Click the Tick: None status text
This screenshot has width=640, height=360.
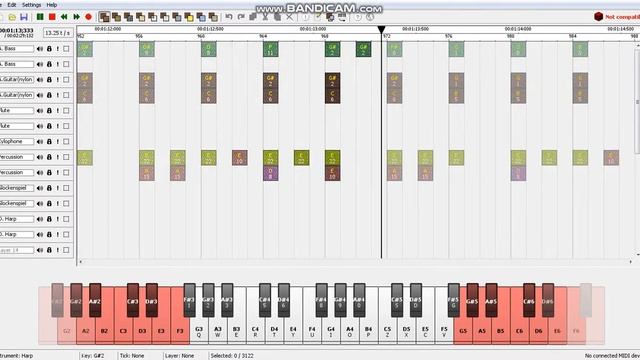pyautogui.click(x=132, y=356)
